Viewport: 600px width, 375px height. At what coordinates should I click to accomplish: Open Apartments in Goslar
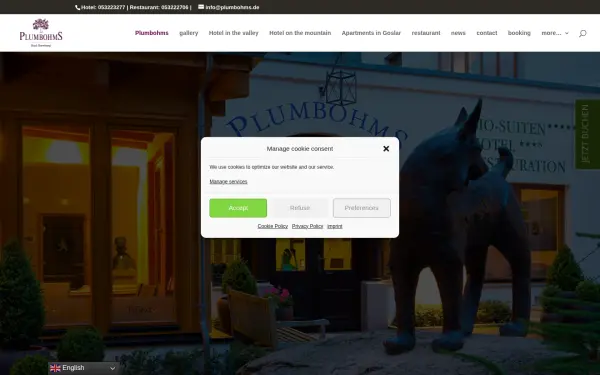371,33
